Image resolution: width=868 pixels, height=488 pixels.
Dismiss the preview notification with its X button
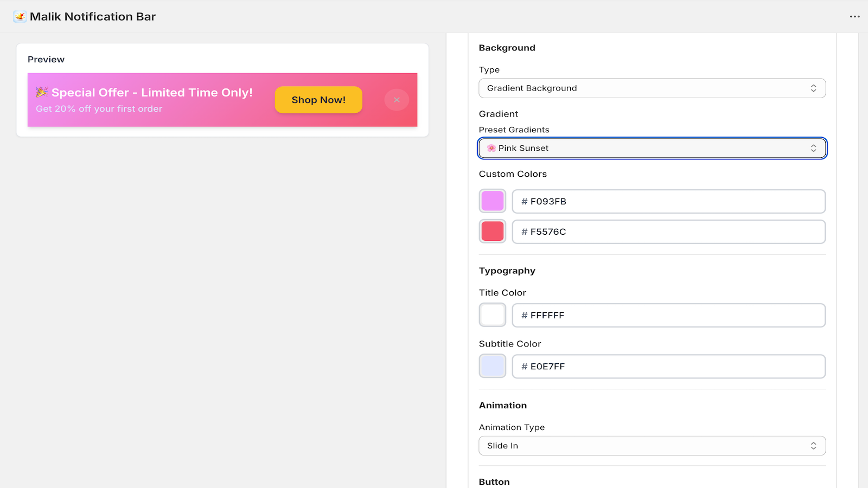coord(397,100)
